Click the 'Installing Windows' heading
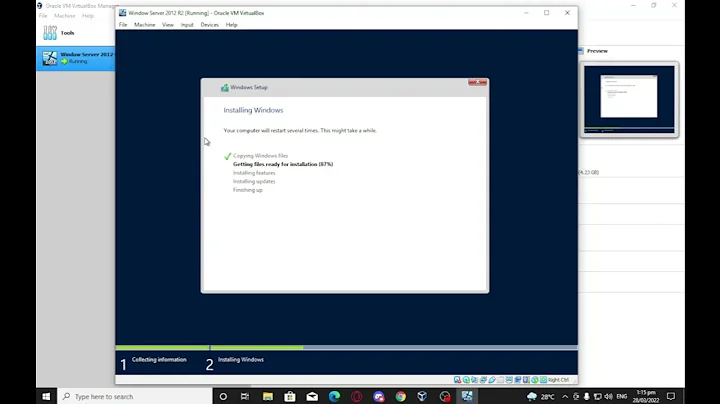720x404 pixels. [253, 110]
